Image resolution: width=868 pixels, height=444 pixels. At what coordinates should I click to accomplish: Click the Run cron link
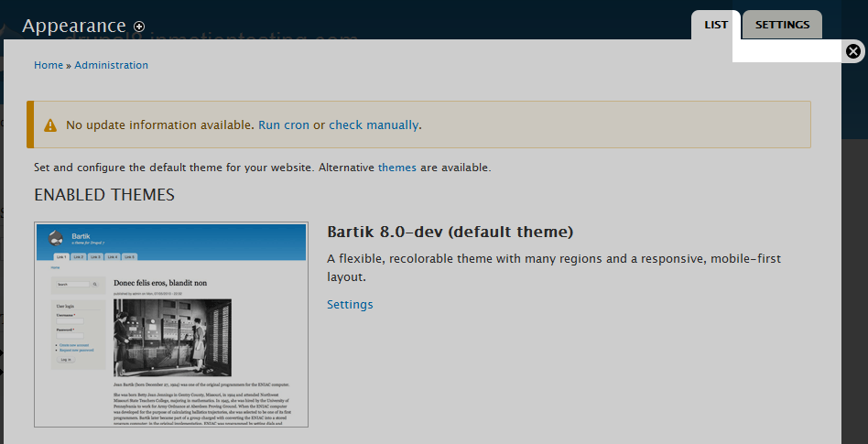284,125
